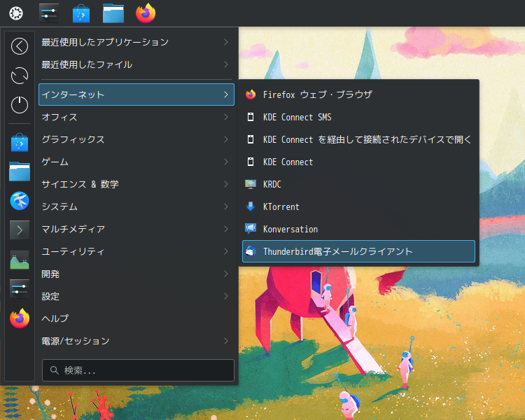Open System Settings from top panel
This screenshot has height=420, width=525.
click(49, 13)
